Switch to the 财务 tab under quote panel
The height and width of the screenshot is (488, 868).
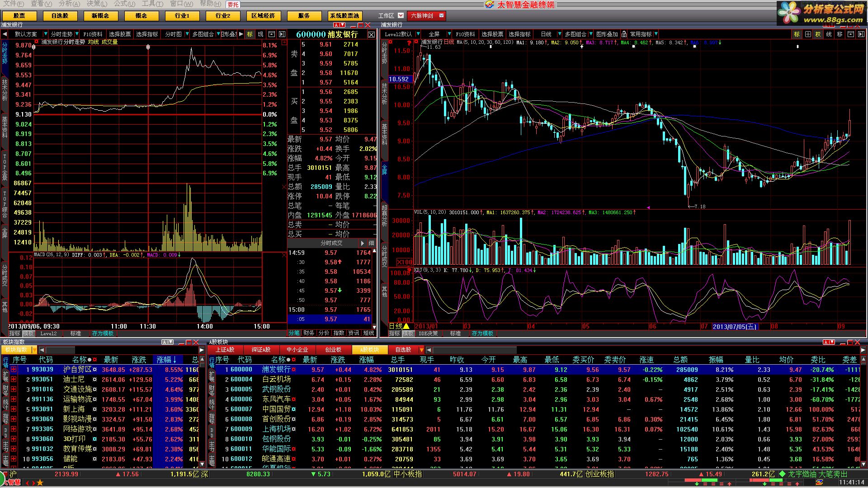tap(309, 333)
